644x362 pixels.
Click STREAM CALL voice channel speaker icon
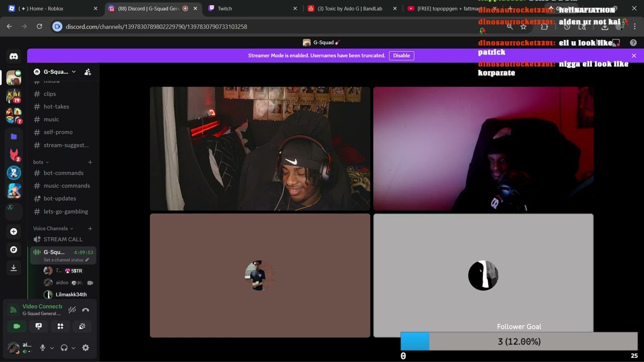click(37, 239)
